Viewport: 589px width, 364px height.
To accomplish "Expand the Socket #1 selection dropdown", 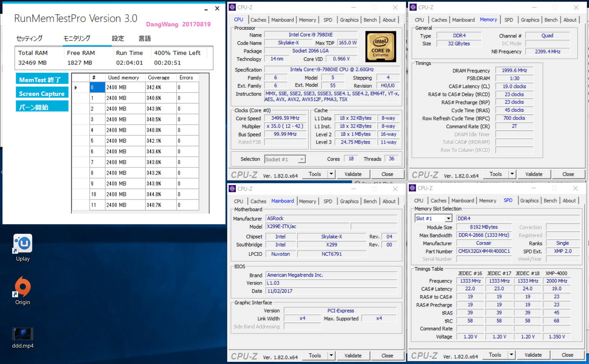I will (x=302, y=159).
